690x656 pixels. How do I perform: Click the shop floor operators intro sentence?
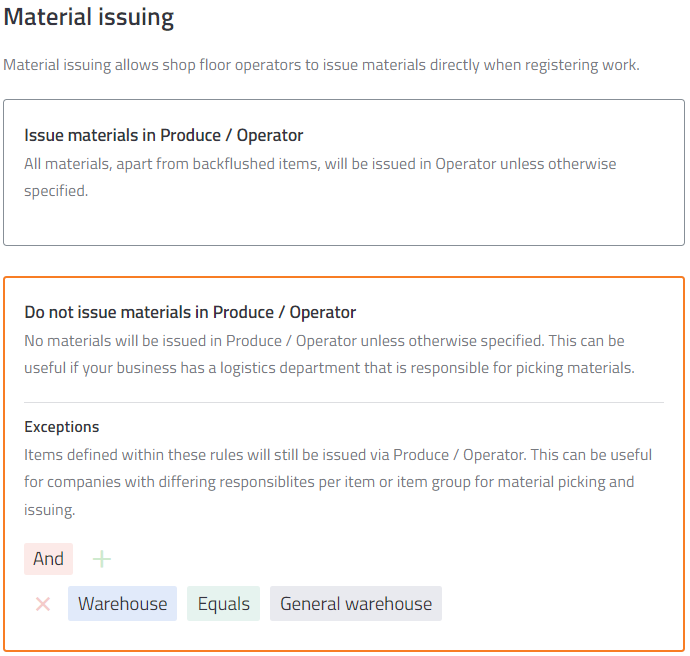(321, 65)
